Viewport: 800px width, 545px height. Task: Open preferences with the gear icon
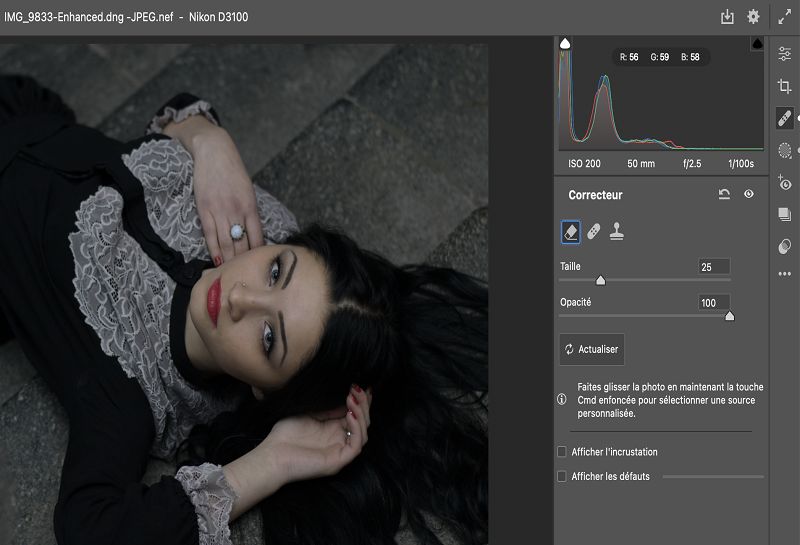753,16
